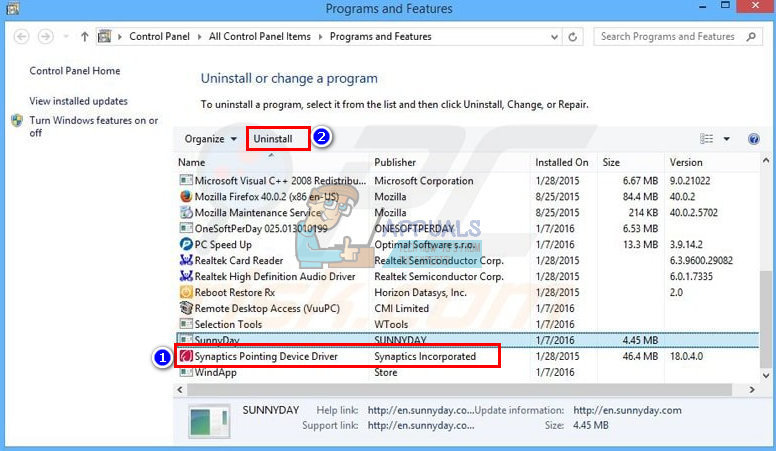This screenshot has height=451, width=776.
Task: Click the Mozilla Firefox program icon
Action: click(186, 197)
